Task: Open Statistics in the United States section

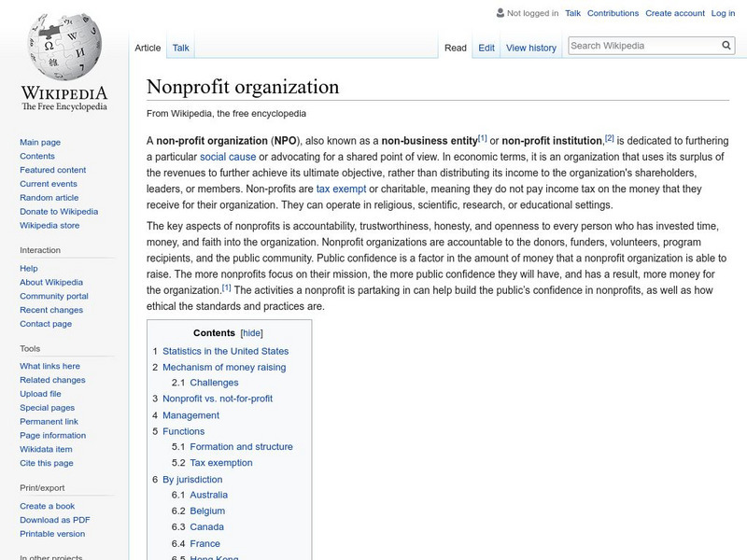Action: tap(226, 351)
